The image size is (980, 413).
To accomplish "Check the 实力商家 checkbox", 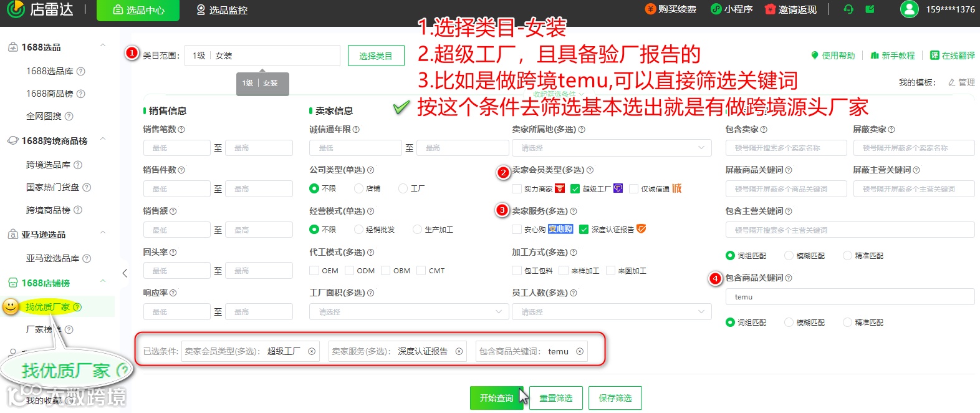I will (516, 188).
